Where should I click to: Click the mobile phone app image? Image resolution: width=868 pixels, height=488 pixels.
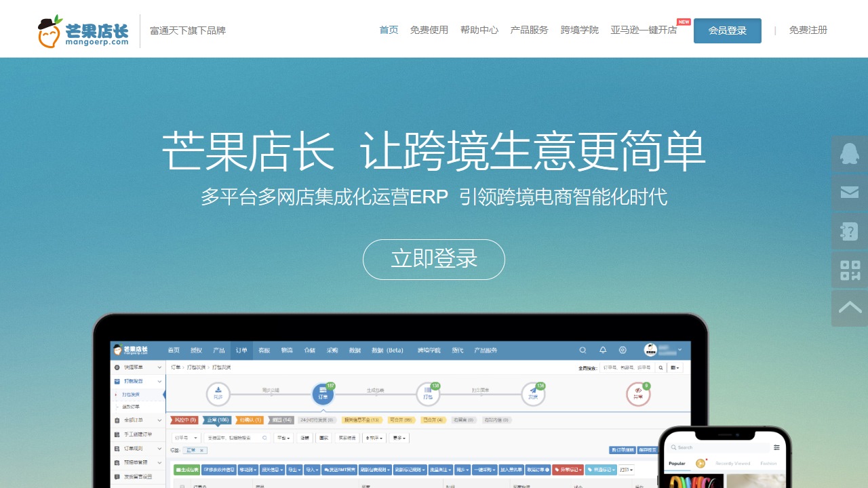click(x=725, y=457)
